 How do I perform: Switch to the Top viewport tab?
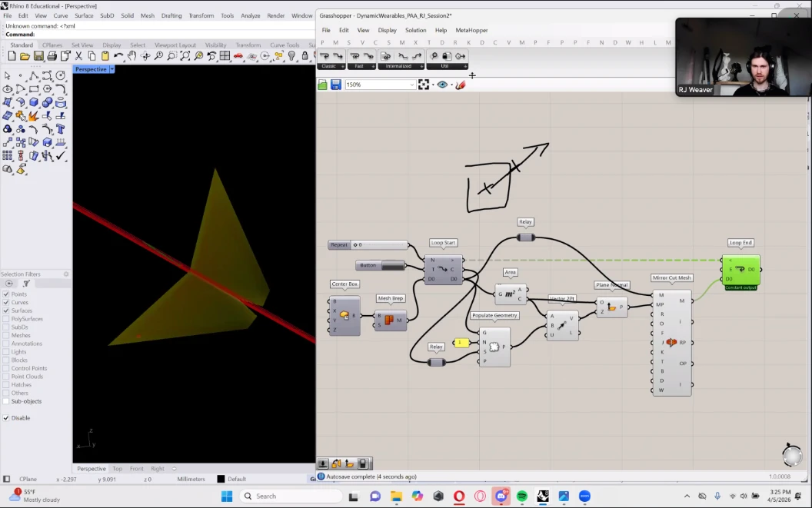(117, 468)
